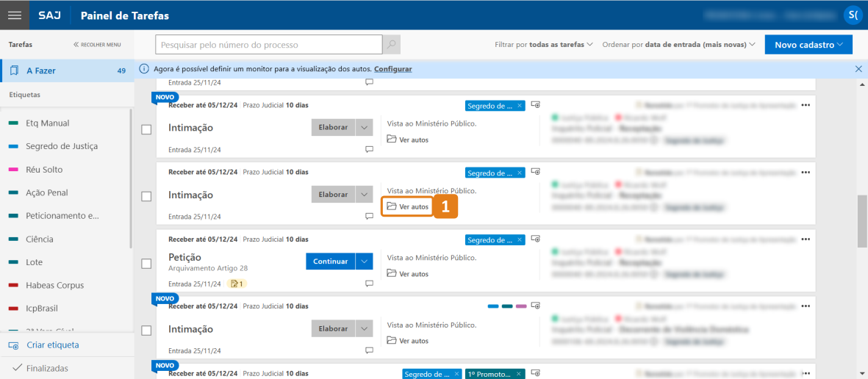Viewport: 868px width, 379px height.
Task: Open three-dots menu on Petição task
Action: [x=806, y=240]
